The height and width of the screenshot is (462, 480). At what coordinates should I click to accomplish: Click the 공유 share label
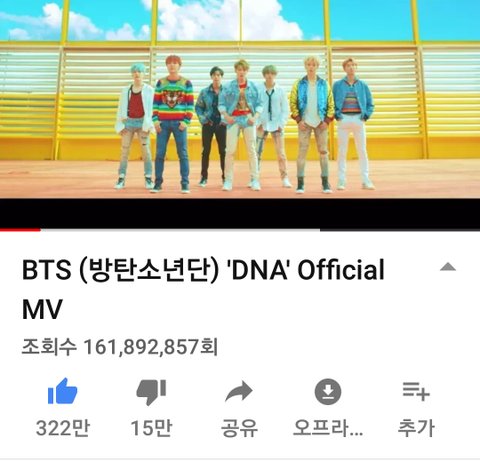(239, 428)
